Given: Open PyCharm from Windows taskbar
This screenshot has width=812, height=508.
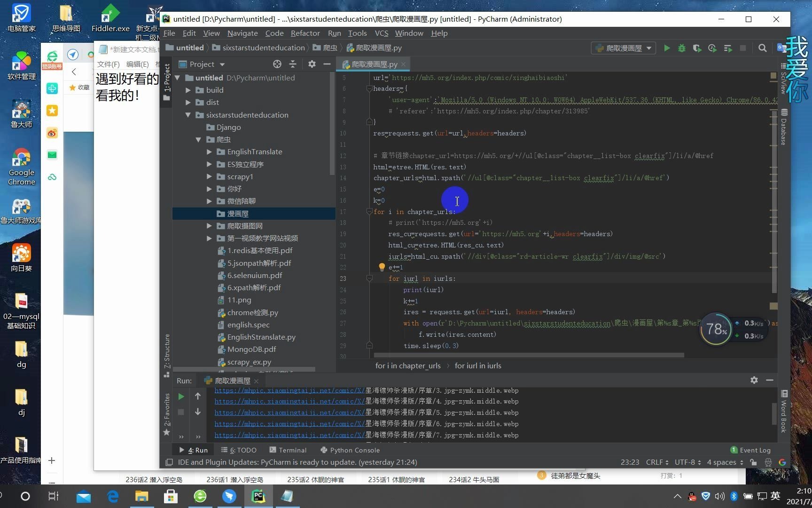Looking at the screenshot, I should point(258,496).
